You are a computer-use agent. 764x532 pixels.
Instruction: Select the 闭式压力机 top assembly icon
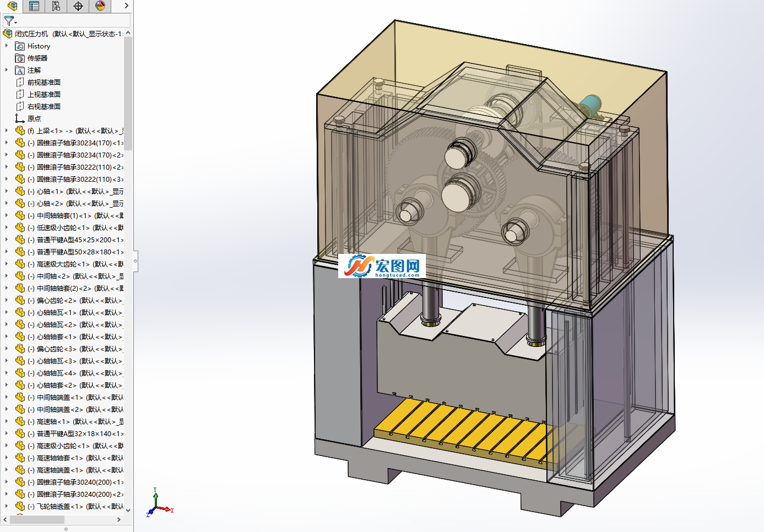click(x=8, y=34)
